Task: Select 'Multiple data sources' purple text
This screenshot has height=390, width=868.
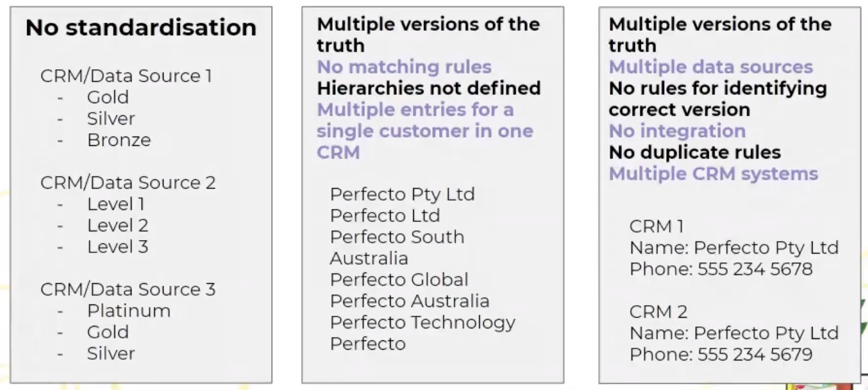Action: (711, 67)
